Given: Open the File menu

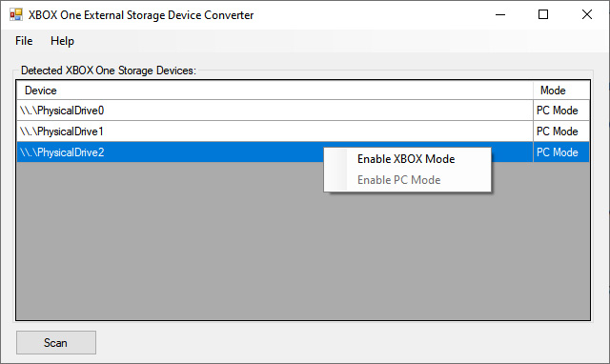Looking at the screenshot, I should click(x=24, y=41).
